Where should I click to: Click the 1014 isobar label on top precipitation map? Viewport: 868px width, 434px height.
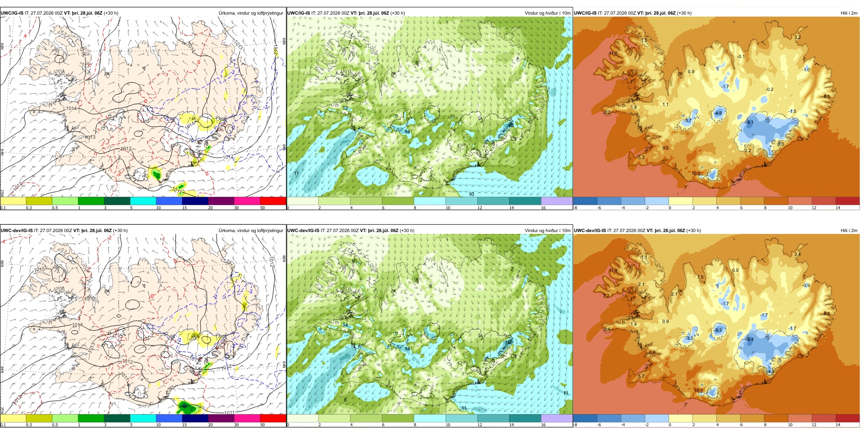tap(71, 108)
